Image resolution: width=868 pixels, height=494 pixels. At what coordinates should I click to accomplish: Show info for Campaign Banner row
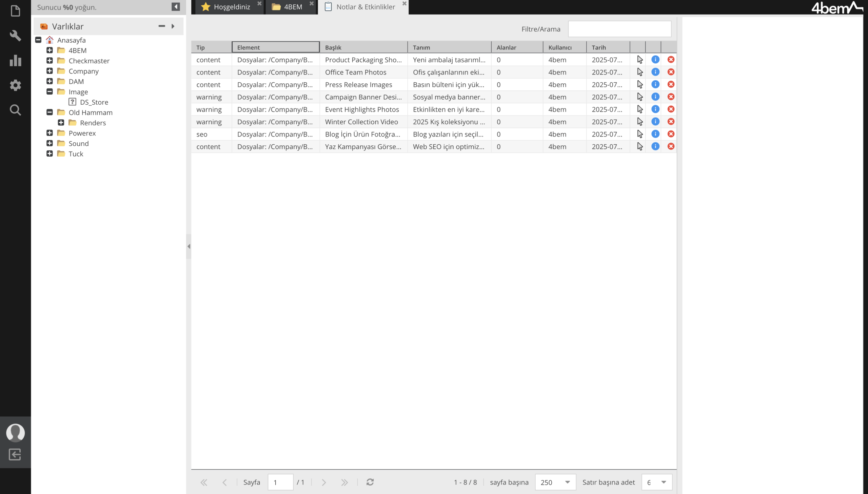click(655, 97)
